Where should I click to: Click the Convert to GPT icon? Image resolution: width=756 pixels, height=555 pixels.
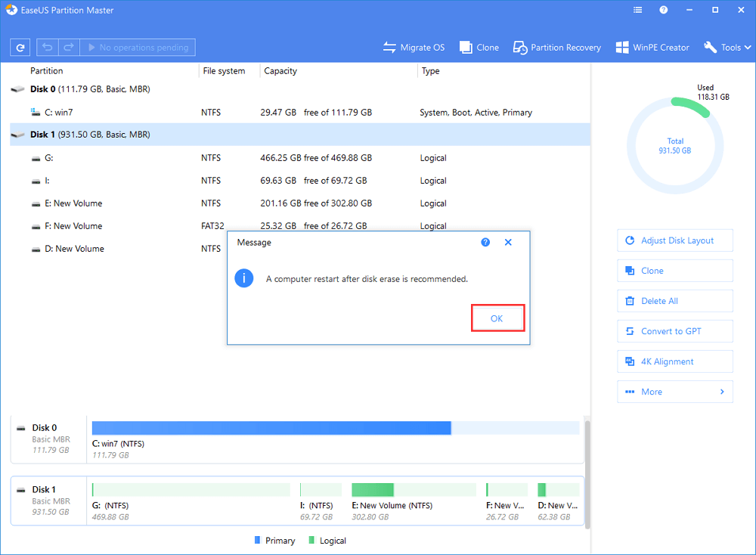(x=630, y=331)
